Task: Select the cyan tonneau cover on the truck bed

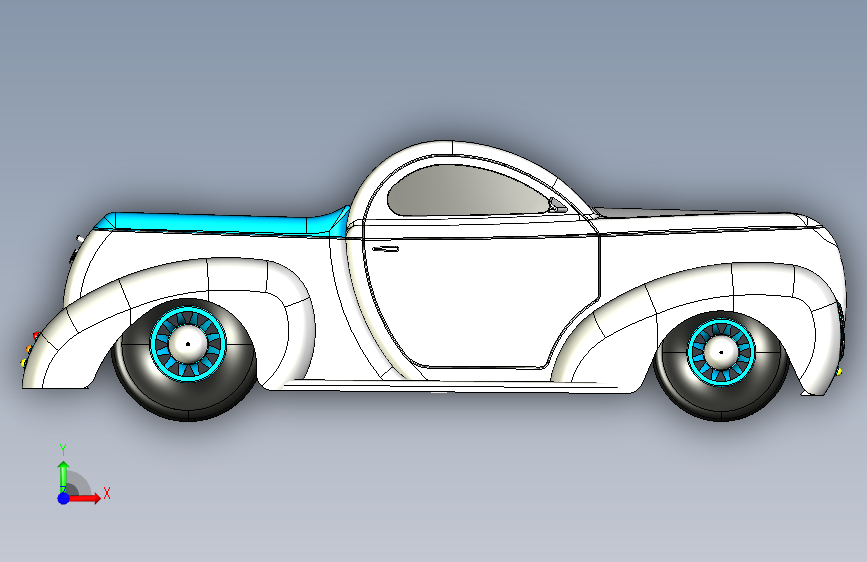Action: [x=221, y=222]
